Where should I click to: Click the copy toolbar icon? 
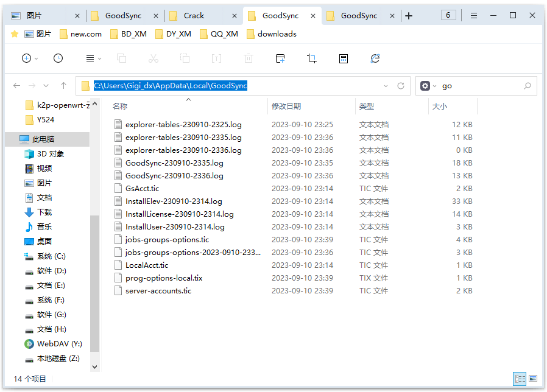121,58
